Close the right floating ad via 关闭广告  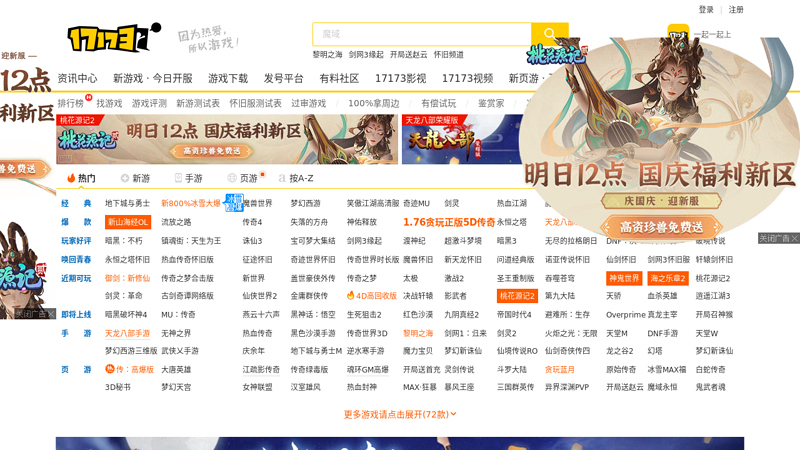778,238
